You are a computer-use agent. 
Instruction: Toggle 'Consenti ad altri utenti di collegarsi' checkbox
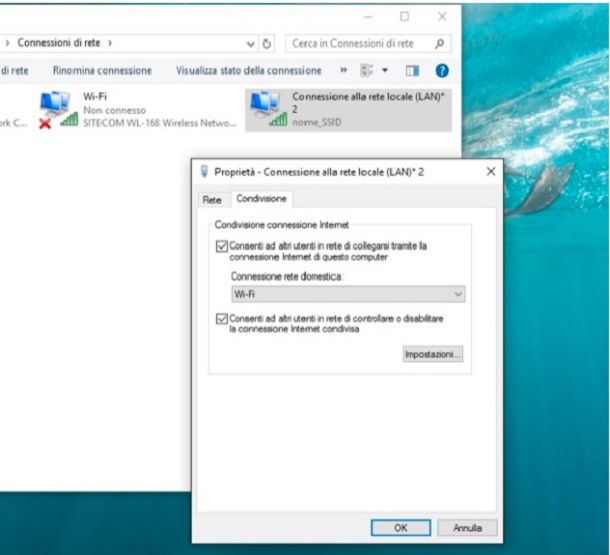(x=222, y=247)
